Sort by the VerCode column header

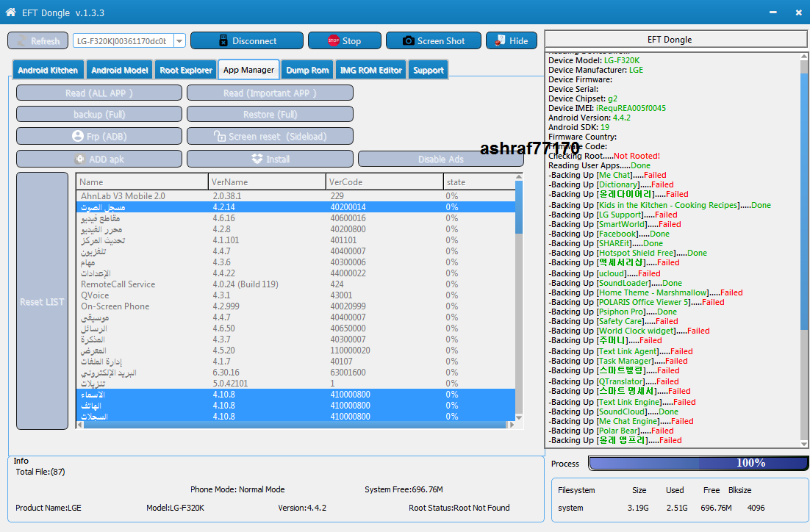tap(384, 181)
